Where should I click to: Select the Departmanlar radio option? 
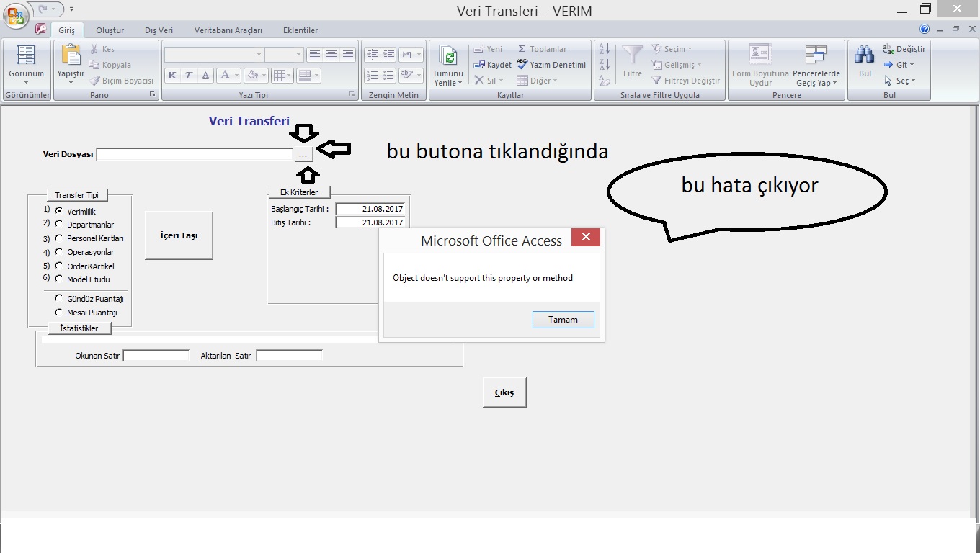(x=59, y=225)
